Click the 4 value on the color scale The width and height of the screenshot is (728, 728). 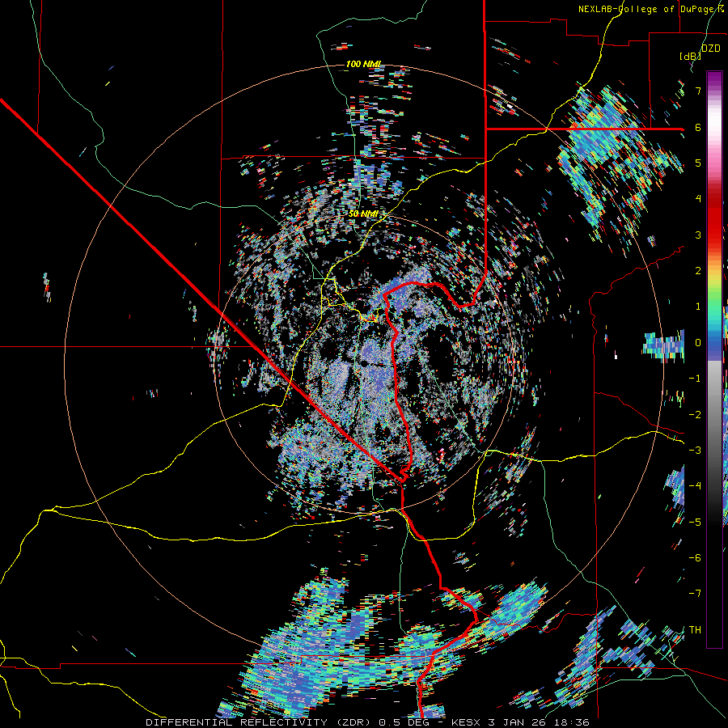point(698,199)
